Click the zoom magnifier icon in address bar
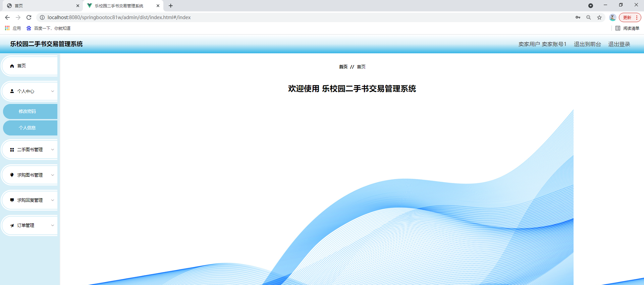Viewport: 644px width, 285px height. coord(589,17)
